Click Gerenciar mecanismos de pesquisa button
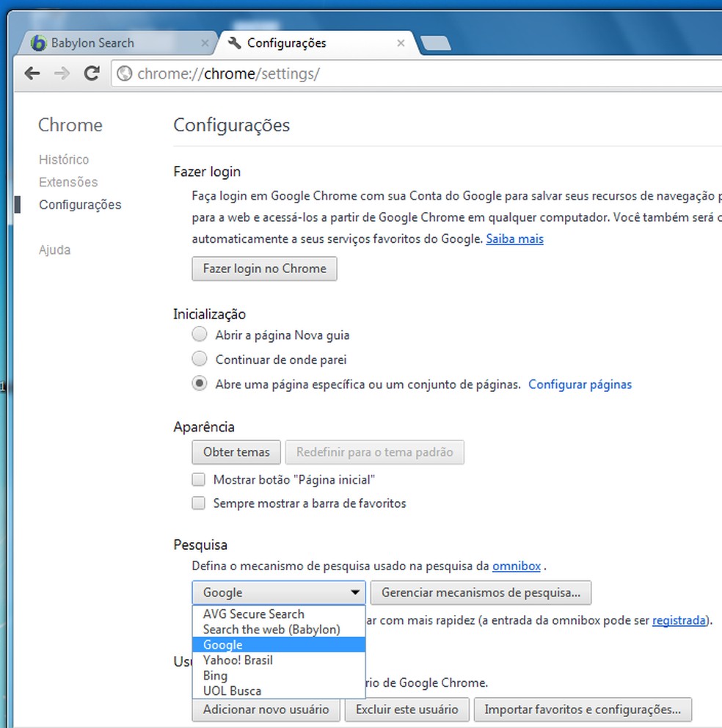Viewport: 722px width, 728px height. [481, 592]
